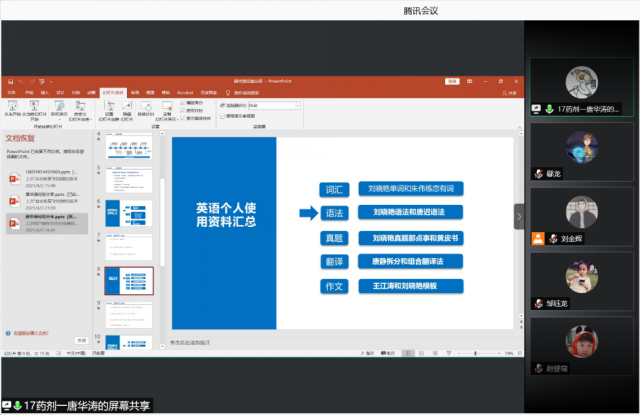
Task: Toggle the Use Timings checkbox
Action: (183, 109)
